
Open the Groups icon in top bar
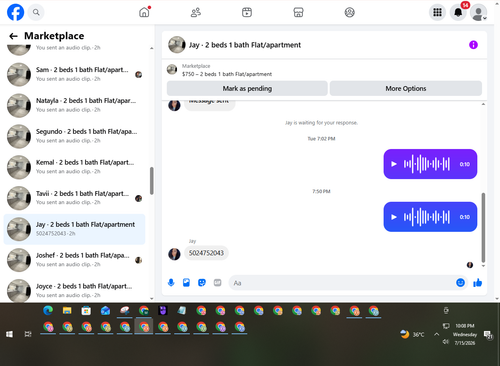tap(349, 12)
